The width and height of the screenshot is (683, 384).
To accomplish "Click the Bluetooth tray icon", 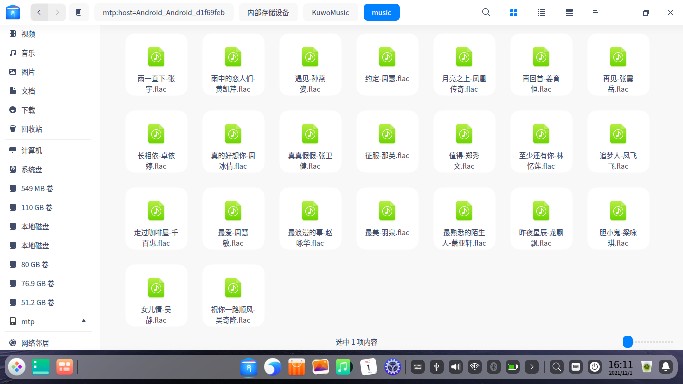I will [494, 367].
